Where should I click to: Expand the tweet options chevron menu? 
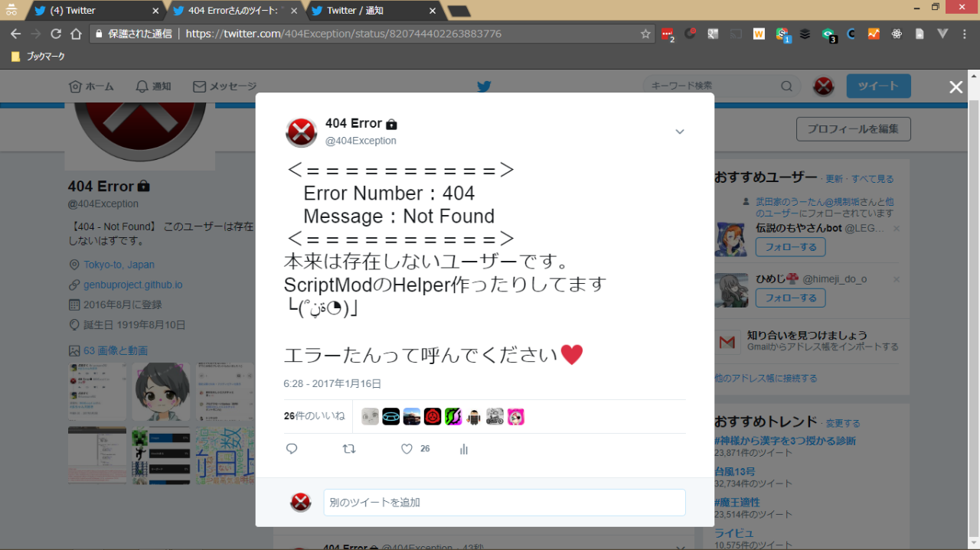(x=679, y=132)
